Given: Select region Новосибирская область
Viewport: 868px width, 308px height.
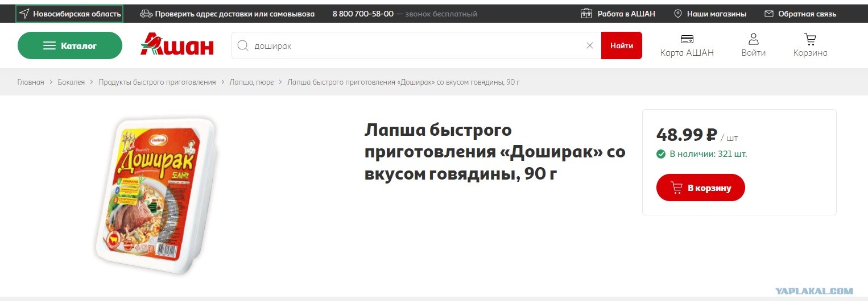Looking at the screenshot, I should [x=69, y=14].
